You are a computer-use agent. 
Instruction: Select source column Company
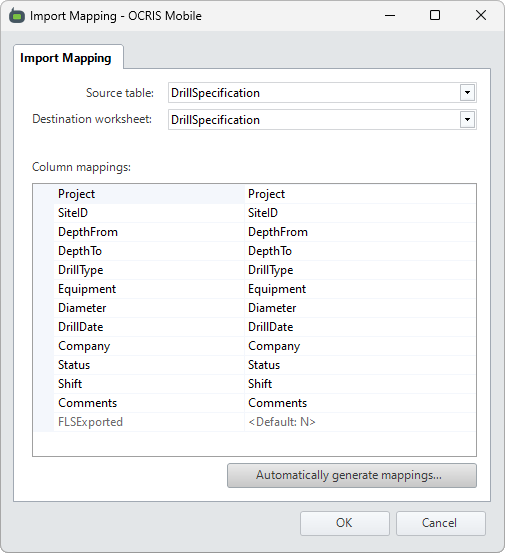click(x=149, y=346)
